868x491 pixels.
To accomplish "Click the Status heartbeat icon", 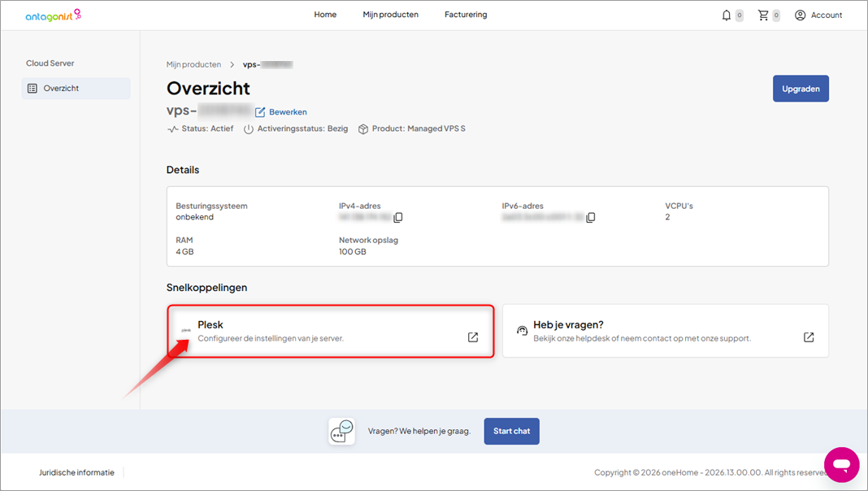I will (173, 129).
